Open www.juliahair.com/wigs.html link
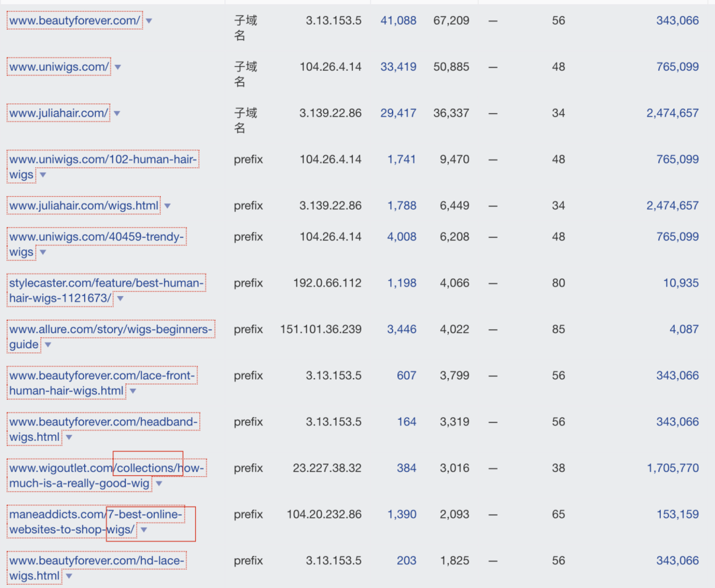The width and height of the screenshot is (715, 588). pos(84,206)
